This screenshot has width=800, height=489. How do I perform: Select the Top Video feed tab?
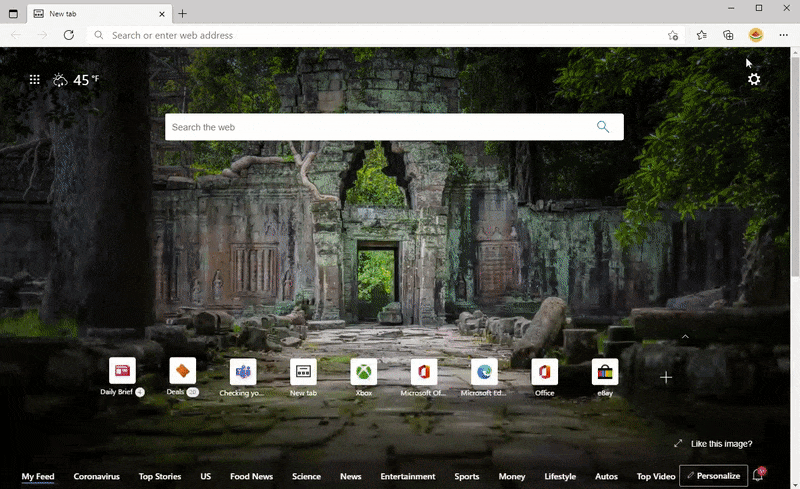click(x=656, y=476)
